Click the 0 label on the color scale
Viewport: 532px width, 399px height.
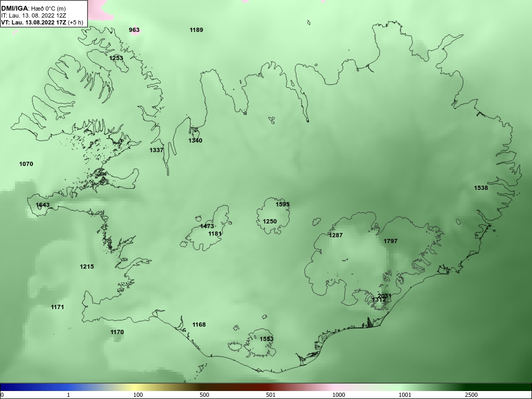pyautogui.click(x=2, y=395)
